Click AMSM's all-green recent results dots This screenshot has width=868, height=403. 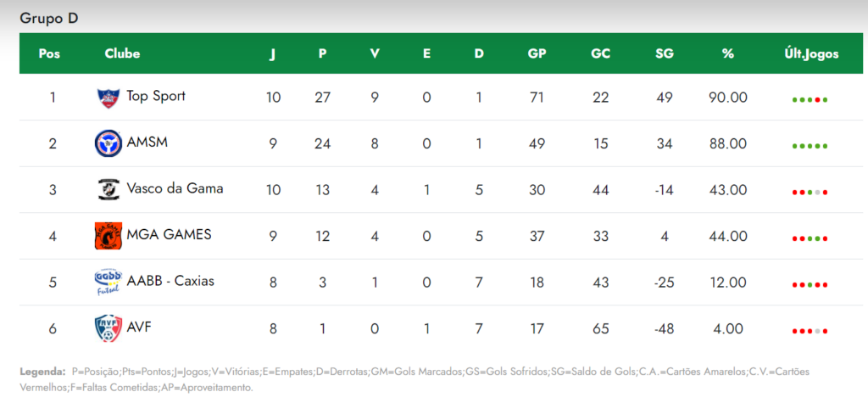810,146
